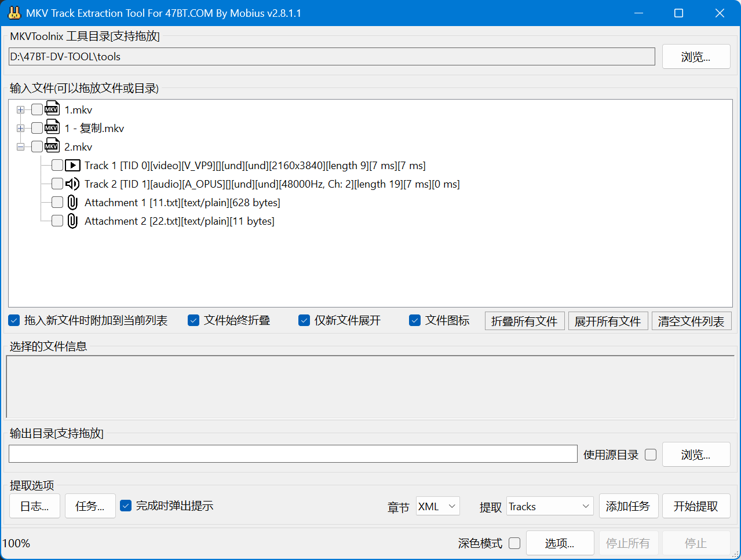Image resolution: width=741 pixels, height=560 pixels.
Task: Click the rabbit app icon in title bar
Action: [x=14, y=13]
